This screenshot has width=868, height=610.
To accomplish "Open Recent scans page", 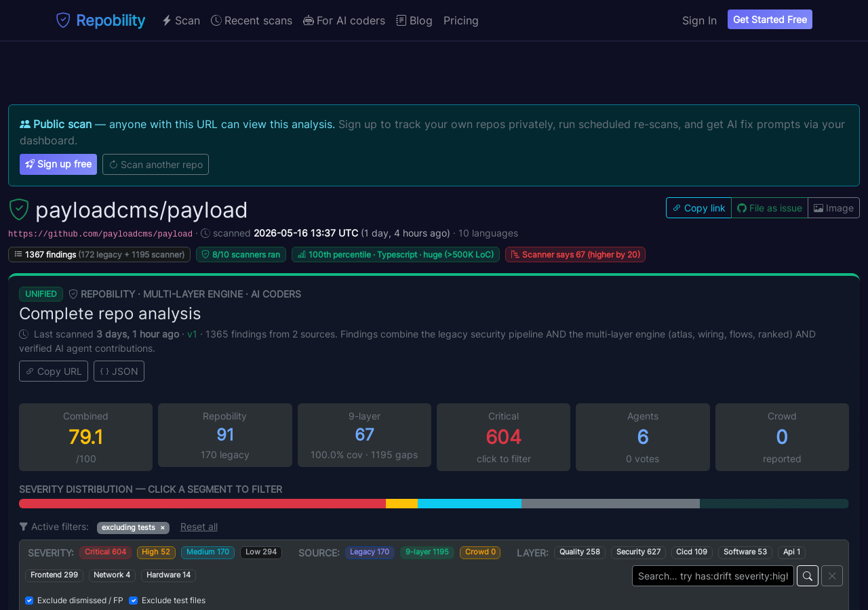I will click(x=252, y=20).
